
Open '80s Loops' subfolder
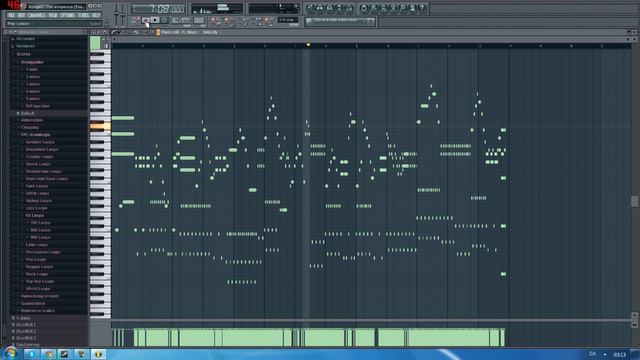[40, 230]
